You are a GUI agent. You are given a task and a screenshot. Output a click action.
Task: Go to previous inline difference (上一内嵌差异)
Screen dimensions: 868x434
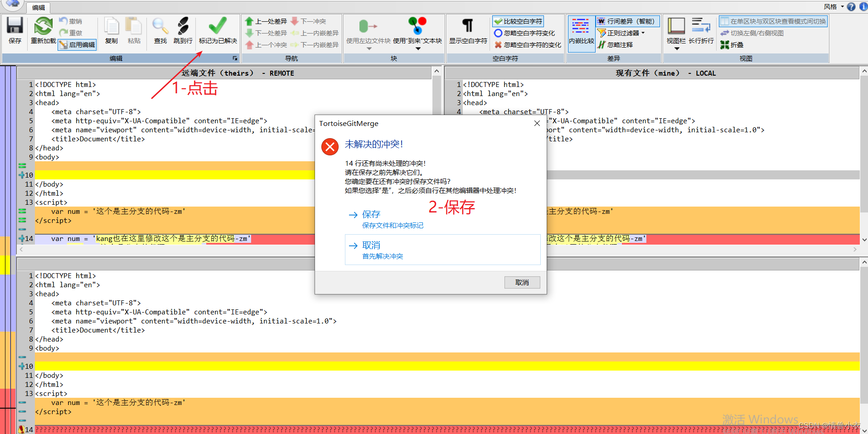pyautogui.click(x=315, y=33)
